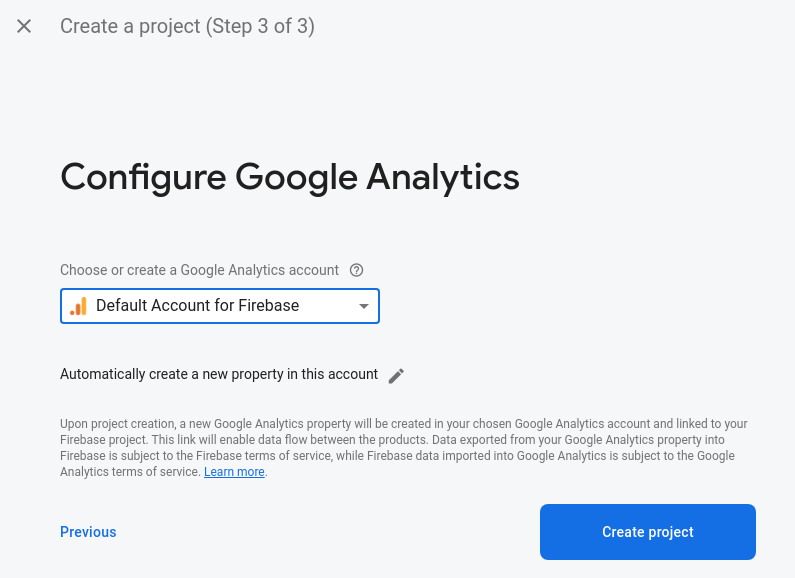Image resolution: width=795 pixels, height=578 pixels.
Task: Open the Default Account for Firebase selector
Action: point(220,306)
